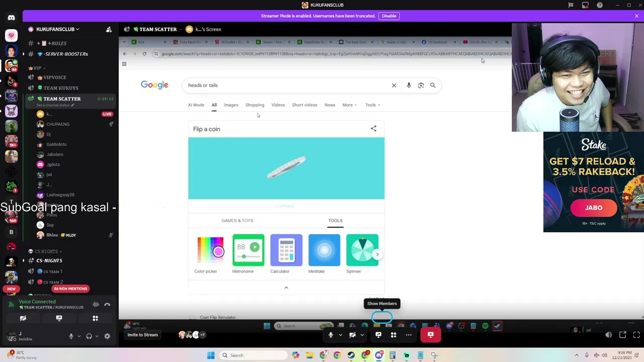644x362 pixels.
Task: Toggle microphone mute in user panel
Action: pos(71,336)
